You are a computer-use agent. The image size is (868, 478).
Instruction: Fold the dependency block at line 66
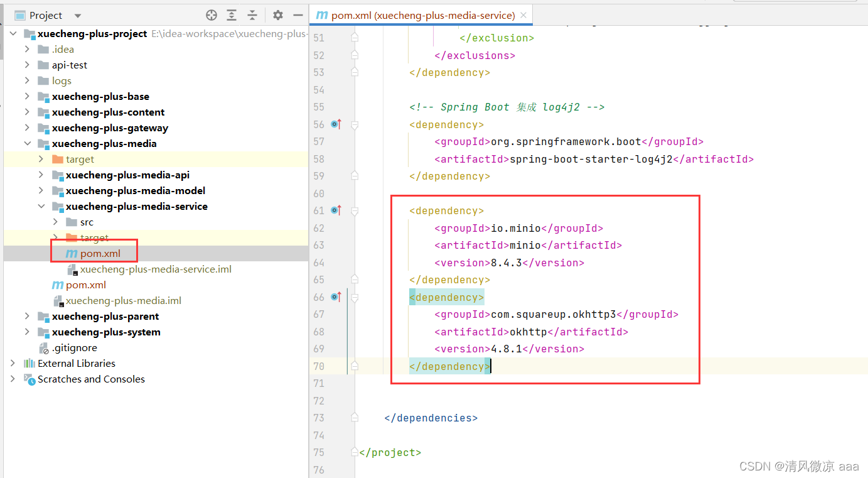(x=355, y=298)
